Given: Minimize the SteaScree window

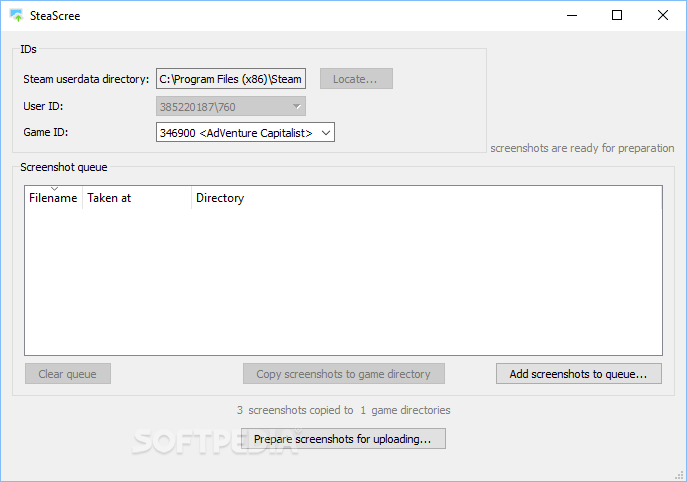Looking at the screenshot, I should tap(572, 15).
